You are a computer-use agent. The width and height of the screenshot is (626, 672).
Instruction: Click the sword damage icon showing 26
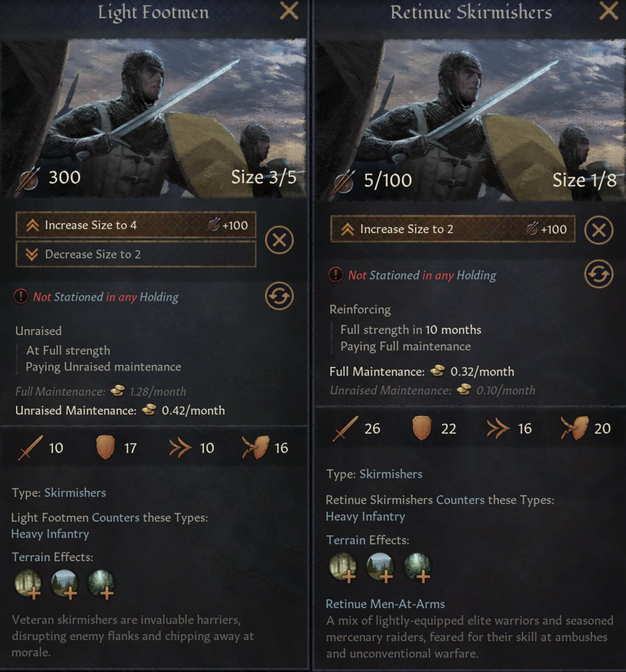pyautogui.click(x=345, y=429)
